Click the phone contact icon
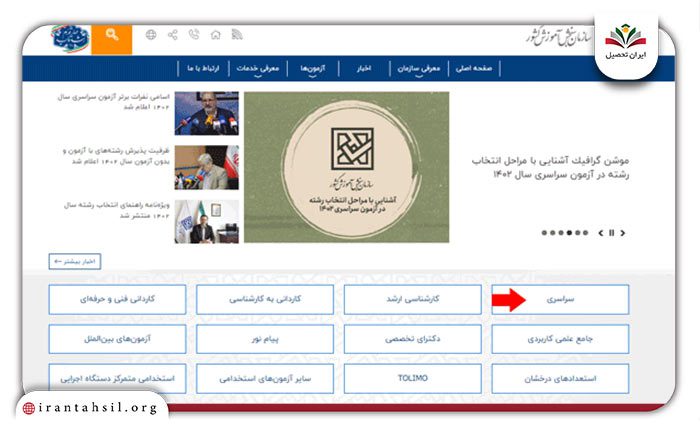This screenshot has width=700, height=430. coord(194,35)
